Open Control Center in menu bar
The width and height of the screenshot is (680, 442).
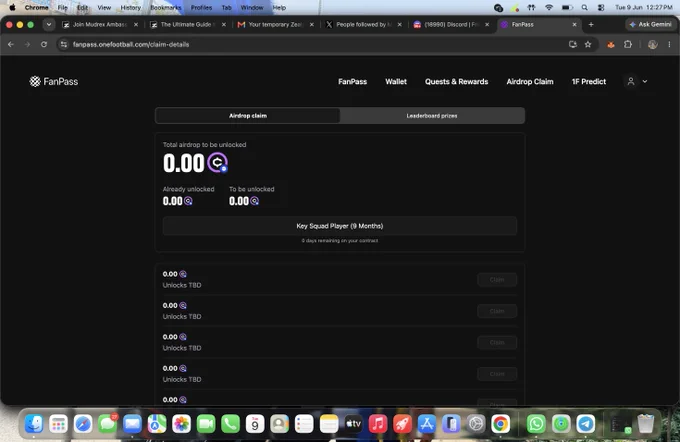click(601, 7)
